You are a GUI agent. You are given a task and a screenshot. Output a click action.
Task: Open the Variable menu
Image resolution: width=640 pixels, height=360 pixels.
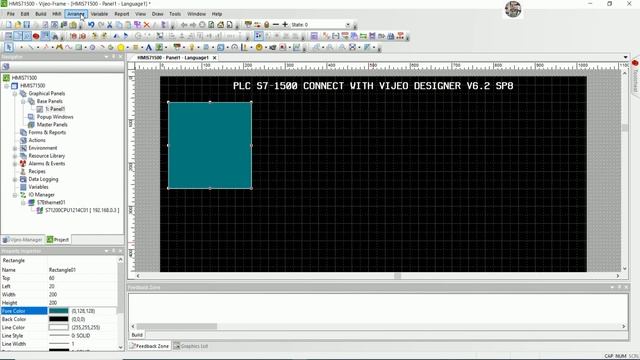coord(99,14)
